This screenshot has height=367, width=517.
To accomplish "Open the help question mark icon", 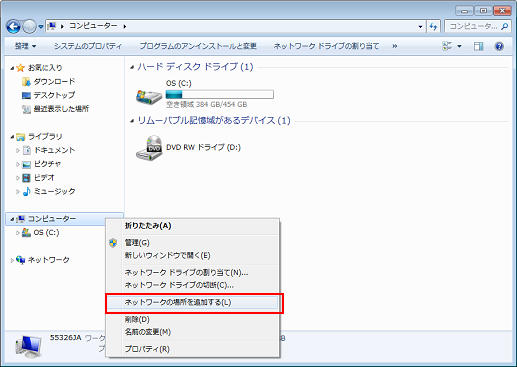I will point(499,46).
